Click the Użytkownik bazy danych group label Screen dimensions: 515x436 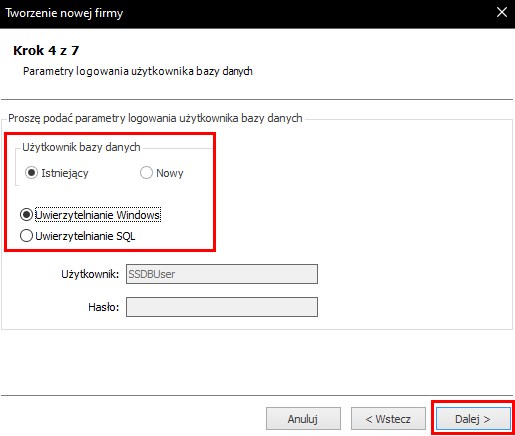81,147
